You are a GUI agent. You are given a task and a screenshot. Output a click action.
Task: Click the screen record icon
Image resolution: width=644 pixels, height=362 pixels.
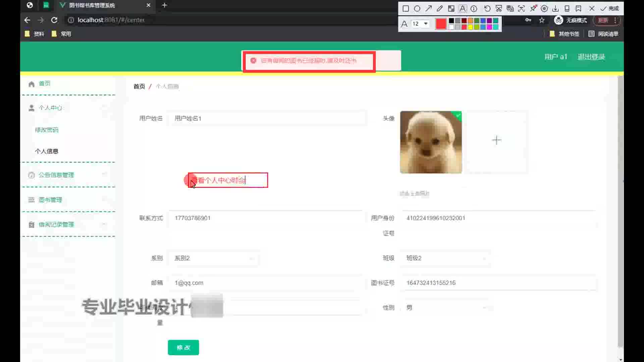click(x=544, y=9)
